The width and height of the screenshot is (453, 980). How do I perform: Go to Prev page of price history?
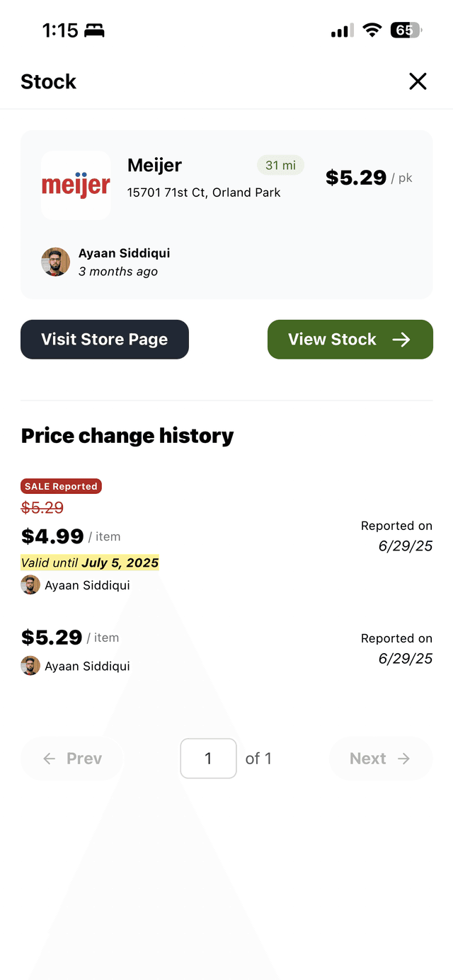click(x=72, y=758)
